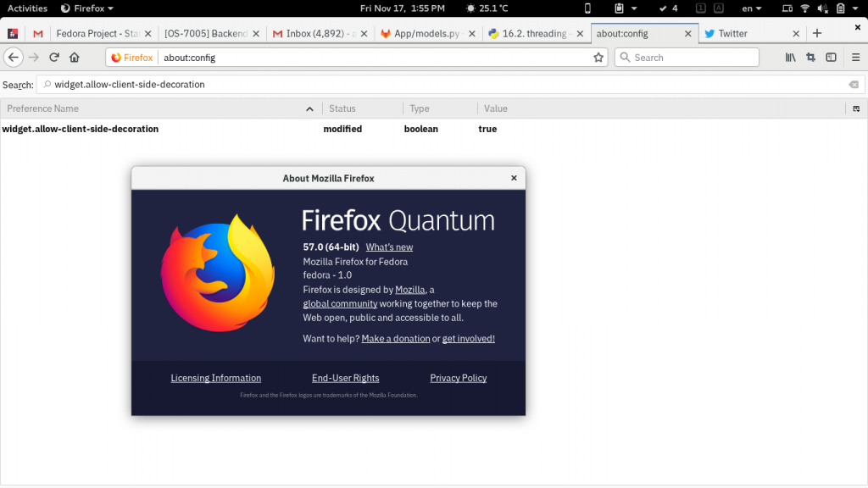Reload the current page
Screen dimensions: 868x488
(x=54, y=58)
